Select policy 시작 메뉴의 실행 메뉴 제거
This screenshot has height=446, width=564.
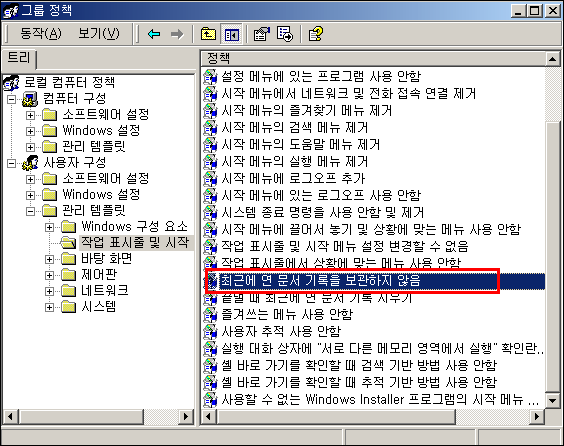[x=295, y=161]
